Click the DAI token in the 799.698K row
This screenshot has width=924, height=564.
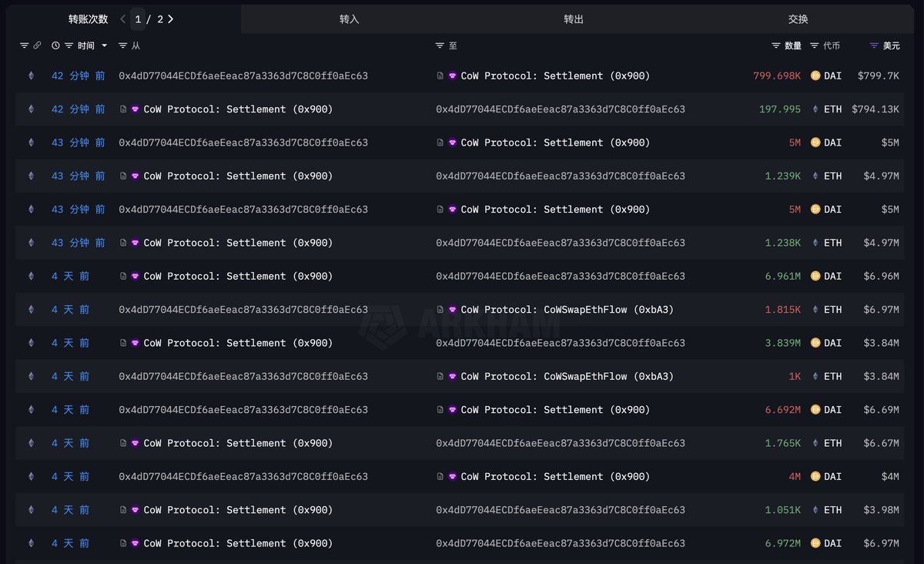[832, 76]
